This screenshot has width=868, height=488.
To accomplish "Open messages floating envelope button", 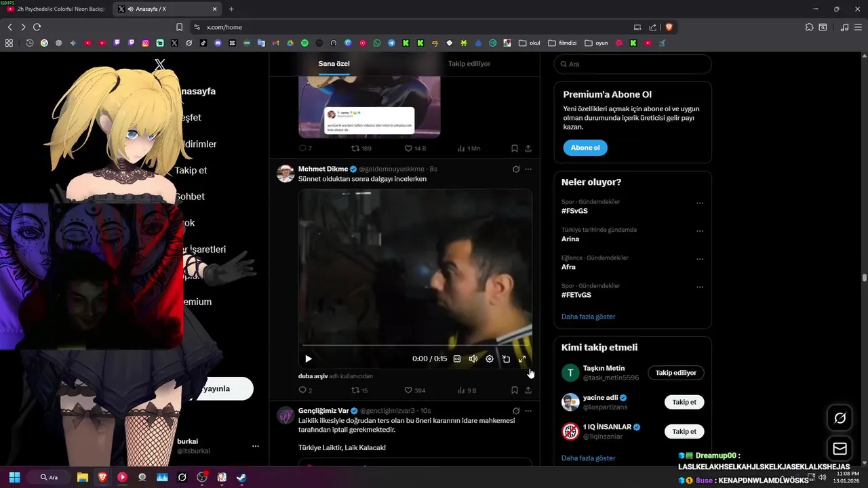I will 840,449.
